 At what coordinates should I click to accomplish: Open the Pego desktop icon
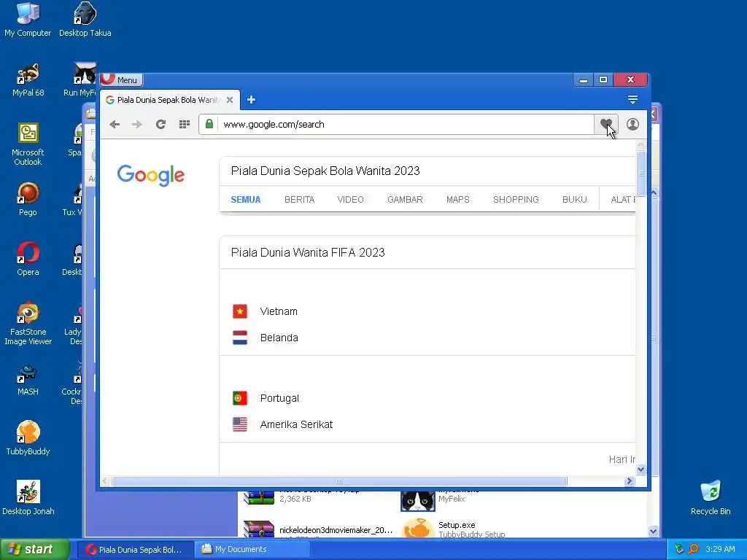tap(28, 200)
